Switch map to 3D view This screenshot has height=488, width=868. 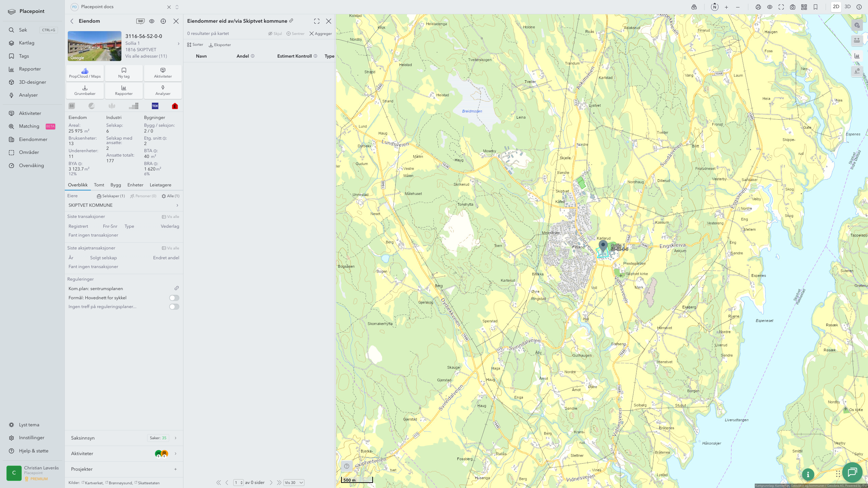coord(848,7)
